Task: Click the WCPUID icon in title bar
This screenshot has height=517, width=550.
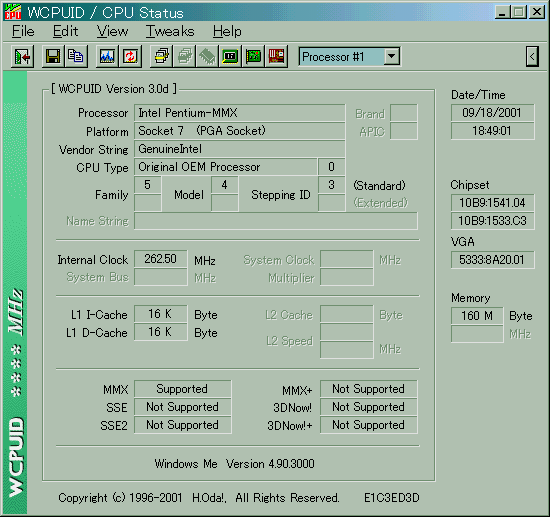Action: click(x=13, y=12)
